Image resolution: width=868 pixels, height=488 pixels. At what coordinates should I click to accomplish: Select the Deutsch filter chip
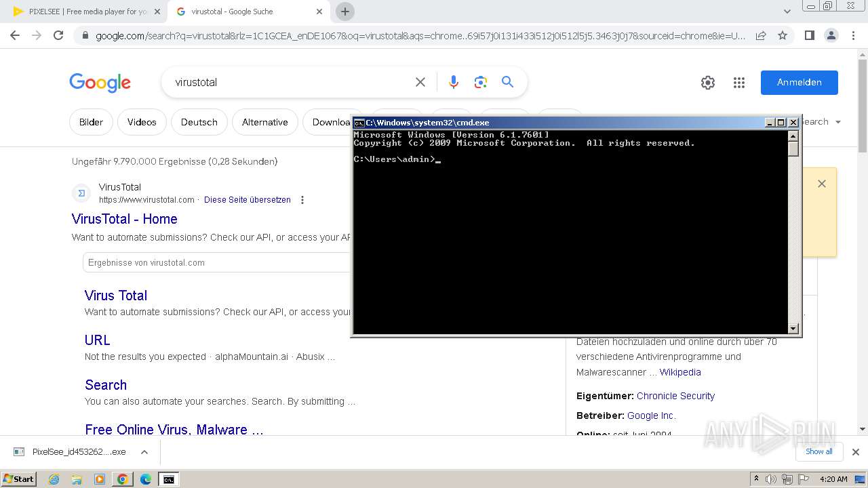pyautogui.click(x=199, y=122)
